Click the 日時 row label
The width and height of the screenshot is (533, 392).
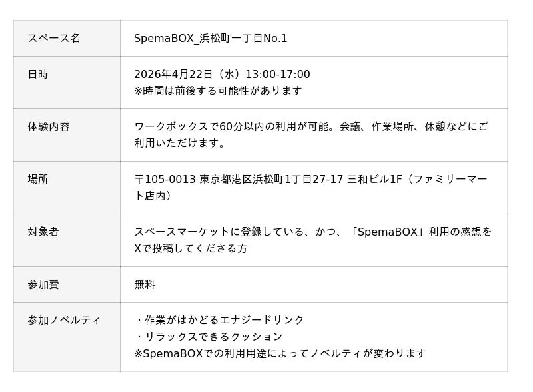coord(38,75)
